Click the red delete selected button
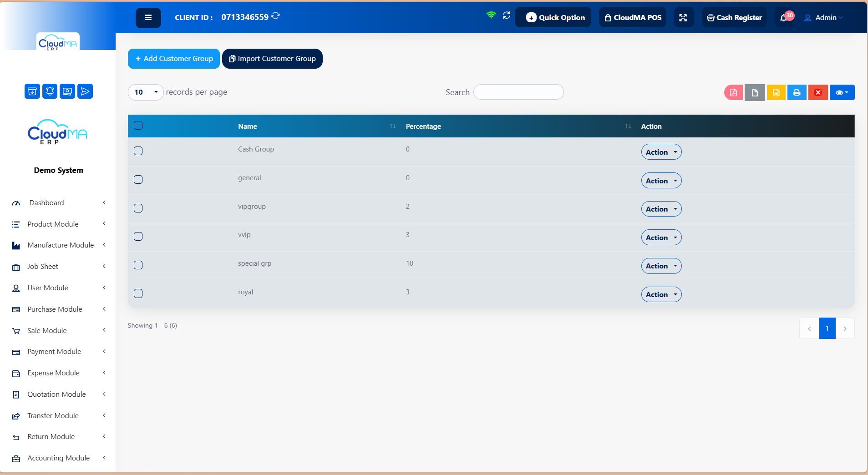This screenshot has width=868, height=475. tap(818, 92)
